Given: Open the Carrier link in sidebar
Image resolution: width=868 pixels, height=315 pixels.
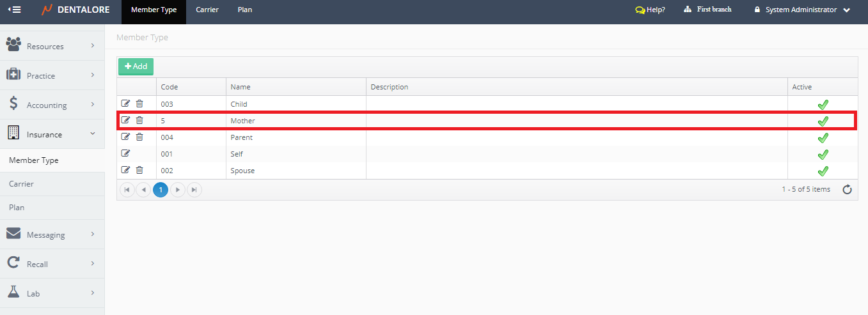Looking at the screenshot, I should [x=21, y=184].
